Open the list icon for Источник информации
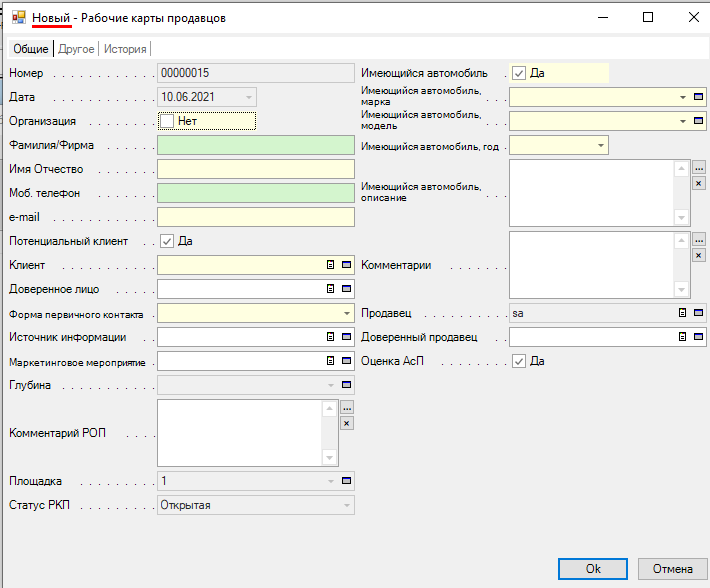 [331, 337]
